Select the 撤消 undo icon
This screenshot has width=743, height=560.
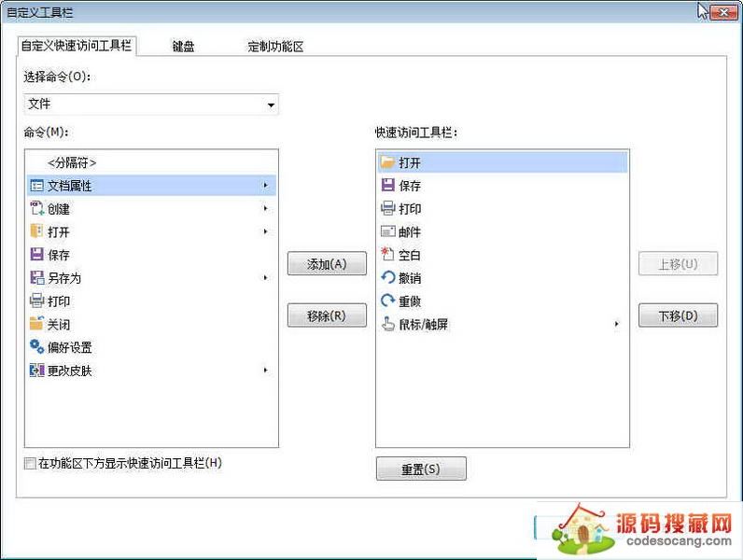[388, 278]
